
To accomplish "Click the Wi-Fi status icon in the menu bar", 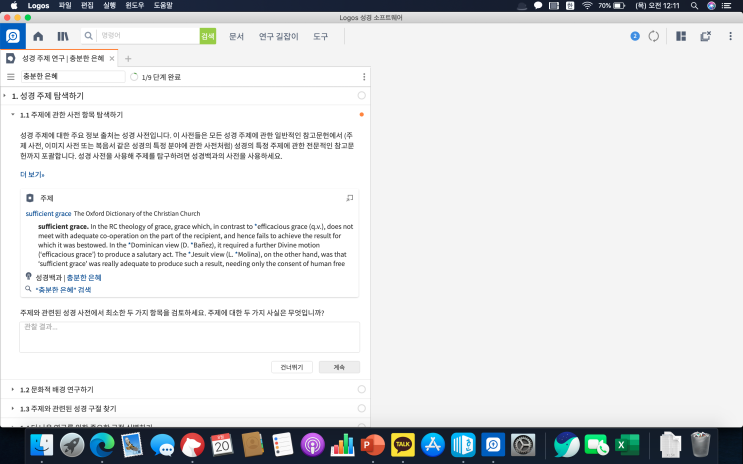I will (x=587, y=6).
